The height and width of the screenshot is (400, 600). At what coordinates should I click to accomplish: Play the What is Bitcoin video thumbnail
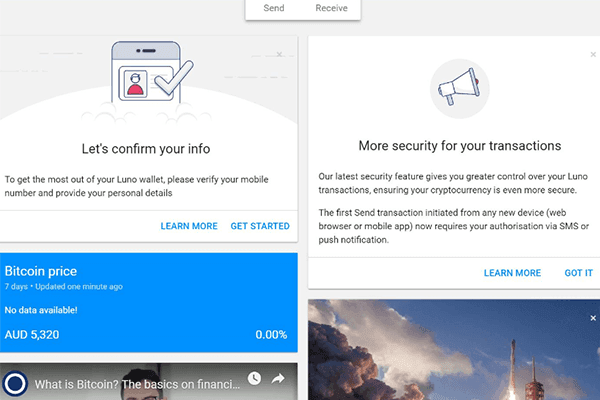148,382
